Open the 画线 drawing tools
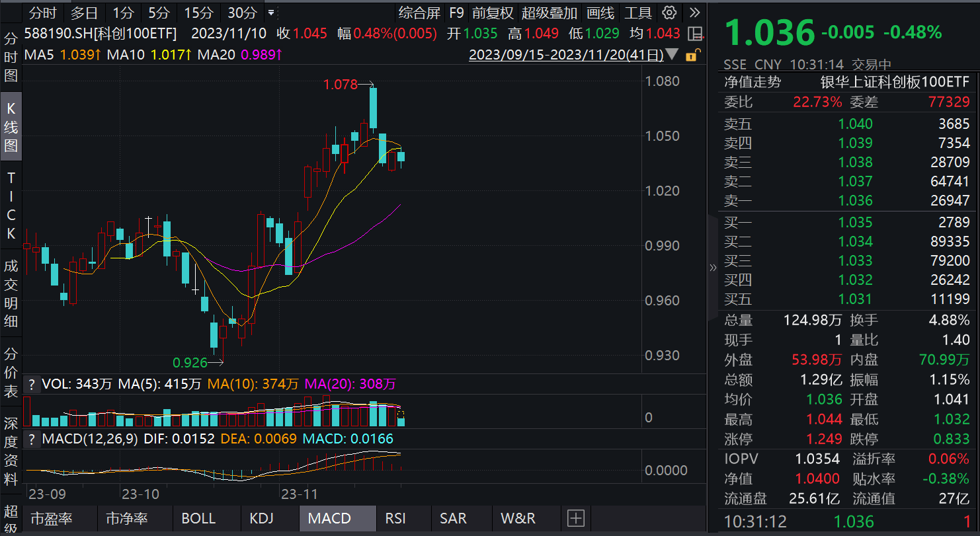This screenshot has height=536, width=980. coord(600,13)
